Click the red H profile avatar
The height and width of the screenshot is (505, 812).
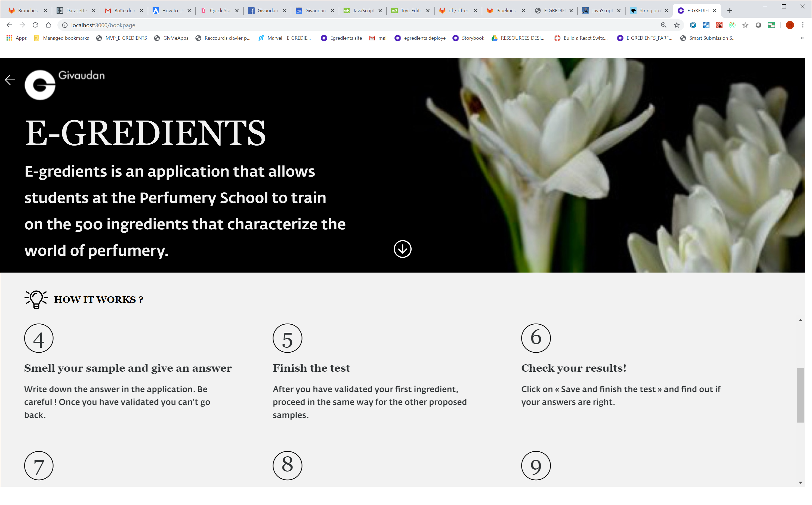click(x=790, y=25)
